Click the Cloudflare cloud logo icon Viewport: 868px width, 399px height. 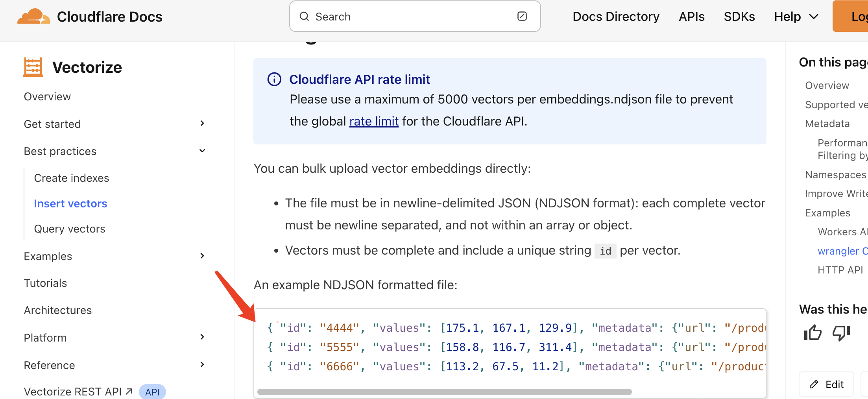[33, 17]
